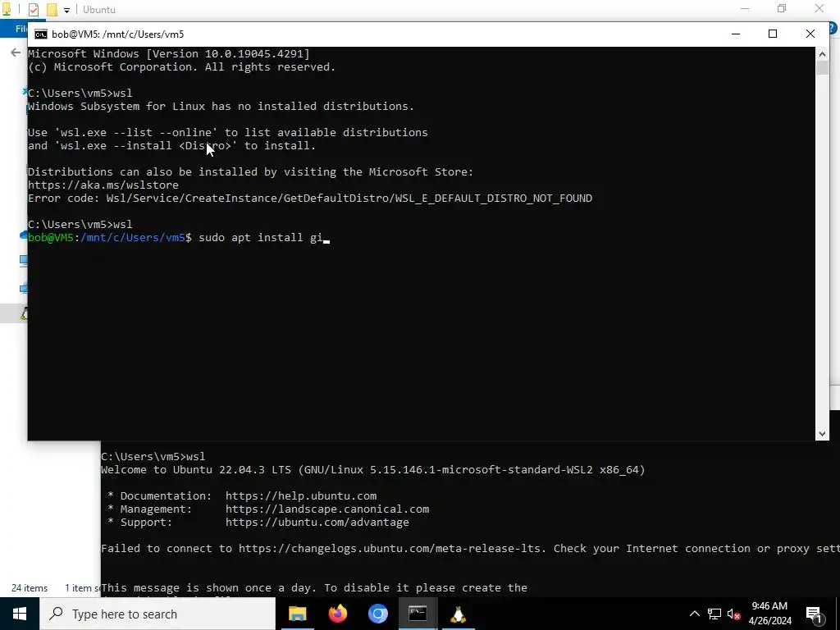Close the Ubuntu Explorer window
Image resolution: width=840 pixels, height=630 pixels.
pyautogui.click(x=819, y=8)
